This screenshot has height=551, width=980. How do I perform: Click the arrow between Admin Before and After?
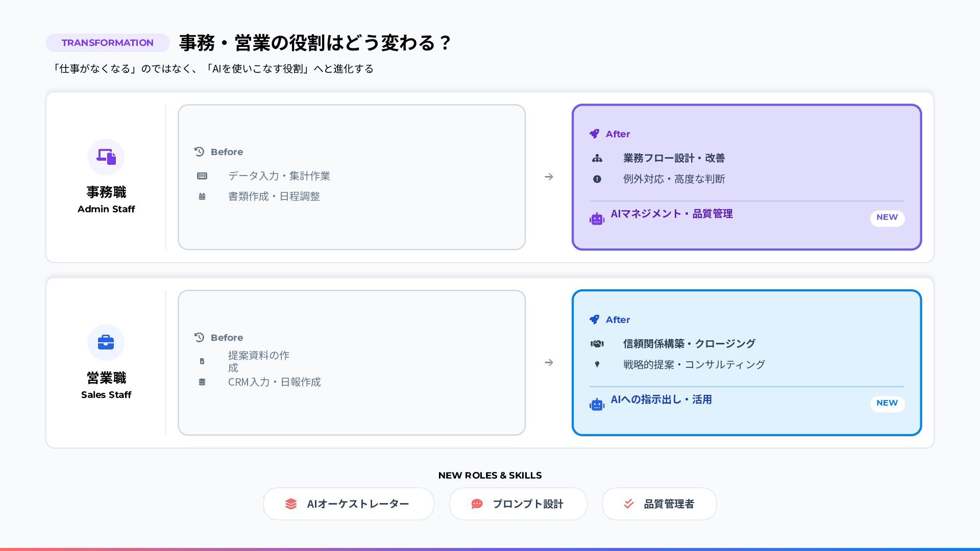click(x=549, y=177)
